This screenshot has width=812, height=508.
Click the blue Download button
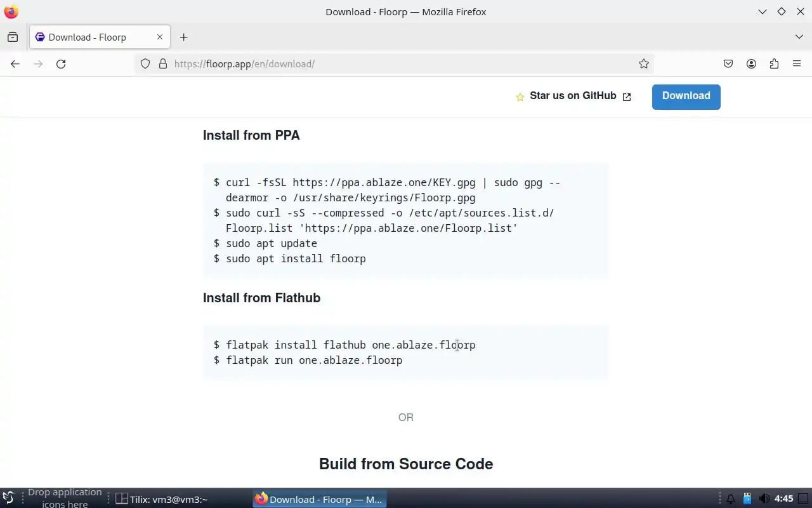(x=686, y=97)
